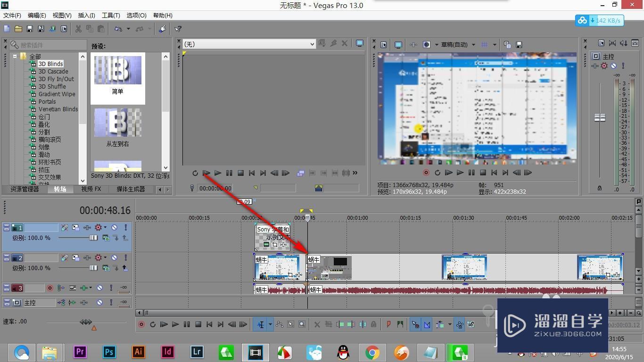Screen dimensions: 644x362
Task: Open track 1 automation settings dropdown arrow
Action: (x=105, y=228)
